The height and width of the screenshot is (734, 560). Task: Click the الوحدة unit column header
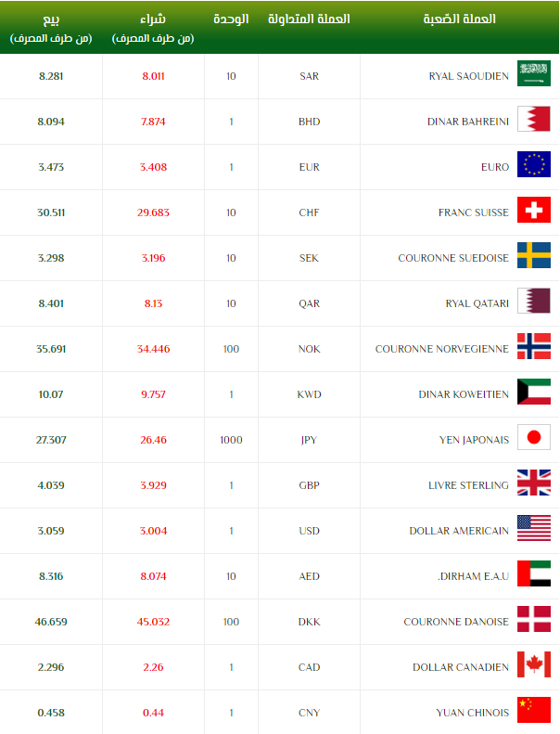pyautogui.click(x=231, y=19)
